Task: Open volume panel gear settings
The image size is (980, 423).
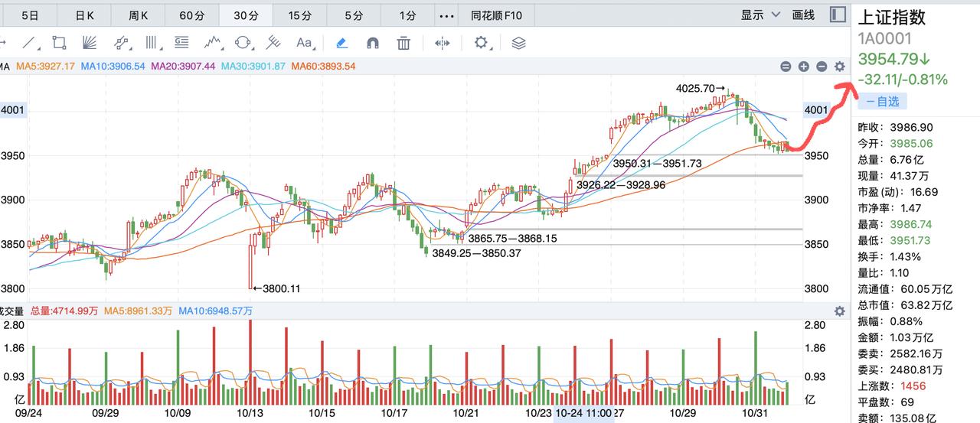Action: coord(840,311)
